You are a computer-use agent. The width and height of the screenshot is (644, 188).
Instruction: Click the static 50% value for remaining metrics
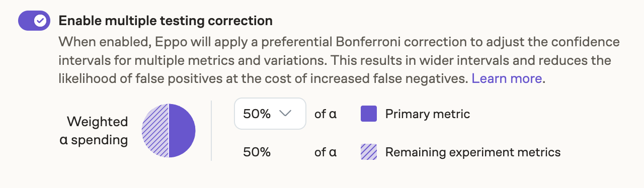257,152
